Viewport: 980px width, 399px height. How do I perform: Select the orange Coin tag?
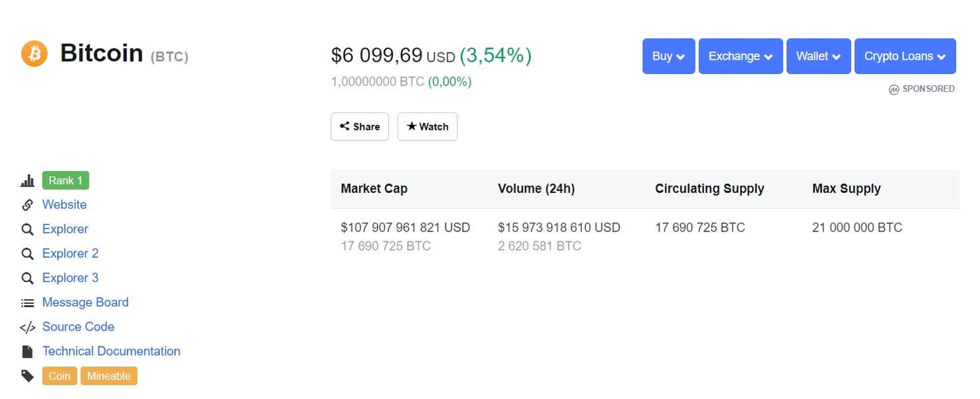pos(59,376)
